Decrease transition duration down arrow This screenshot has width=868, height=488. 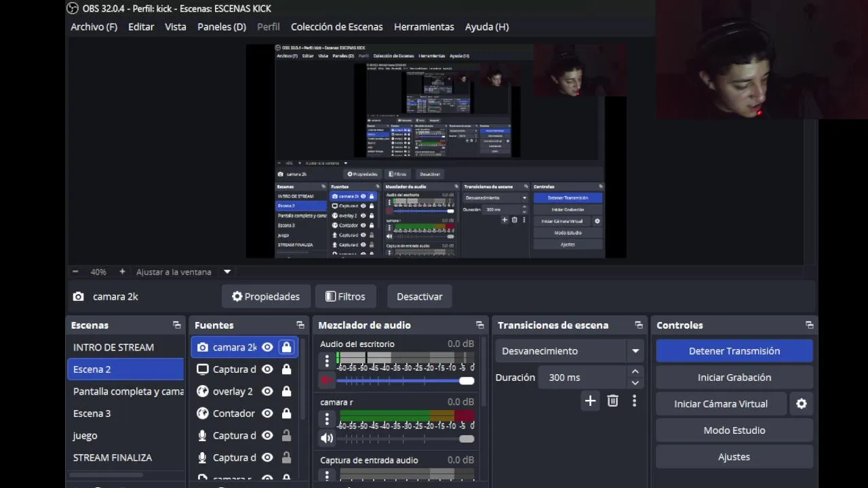(x=635, y=383)
